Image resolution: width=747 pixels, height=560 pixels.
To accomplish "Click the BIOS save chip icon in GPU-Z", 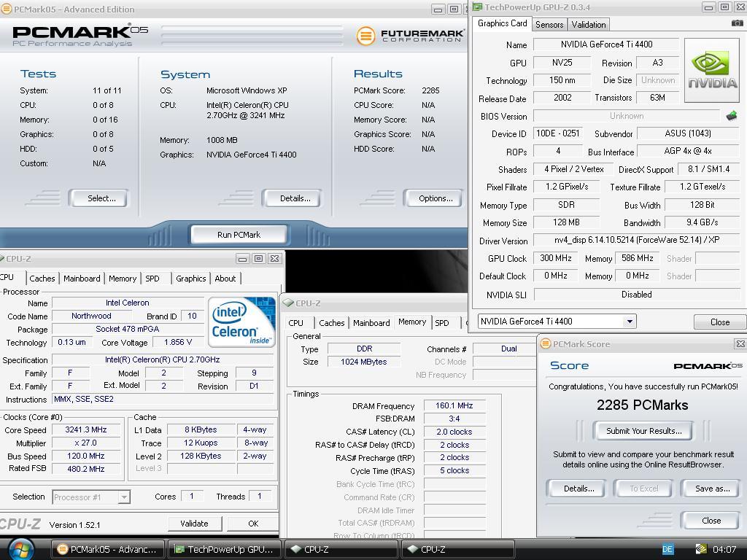I will pos(732,116).
